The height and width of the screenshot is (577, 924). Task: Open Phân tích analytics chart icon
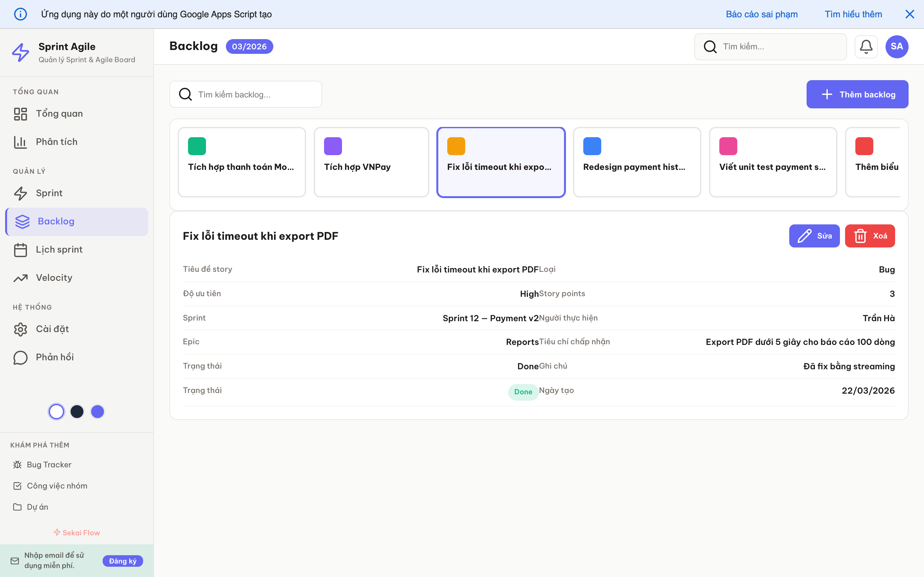20,142
